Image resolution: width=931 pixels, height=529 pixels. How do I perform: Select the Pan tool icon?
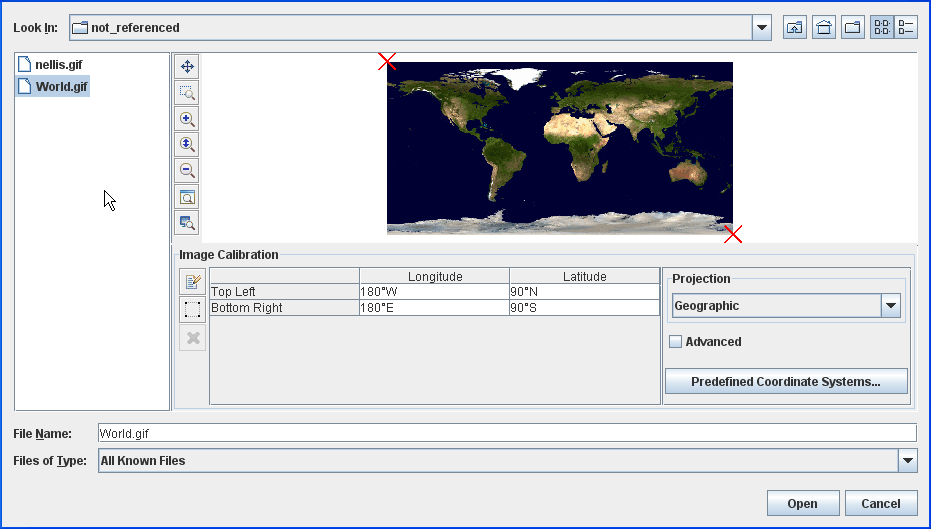point(186,67)
